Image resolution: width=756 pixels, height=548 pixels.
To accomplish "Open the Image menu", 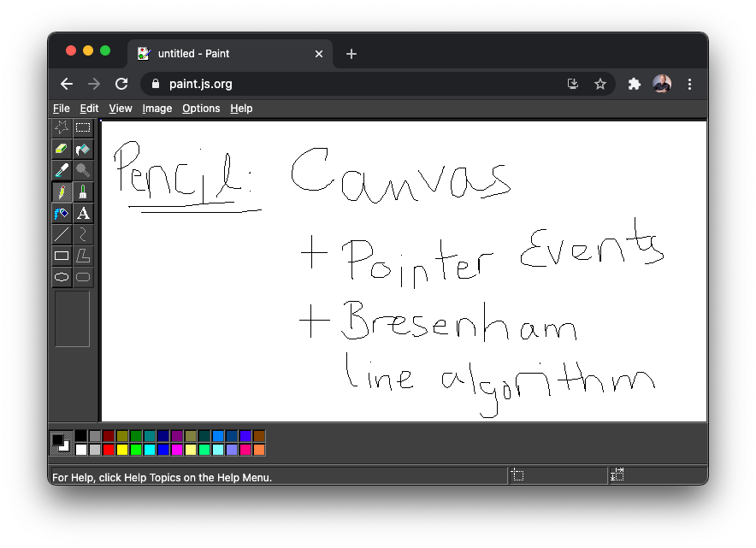I will 157,108.
